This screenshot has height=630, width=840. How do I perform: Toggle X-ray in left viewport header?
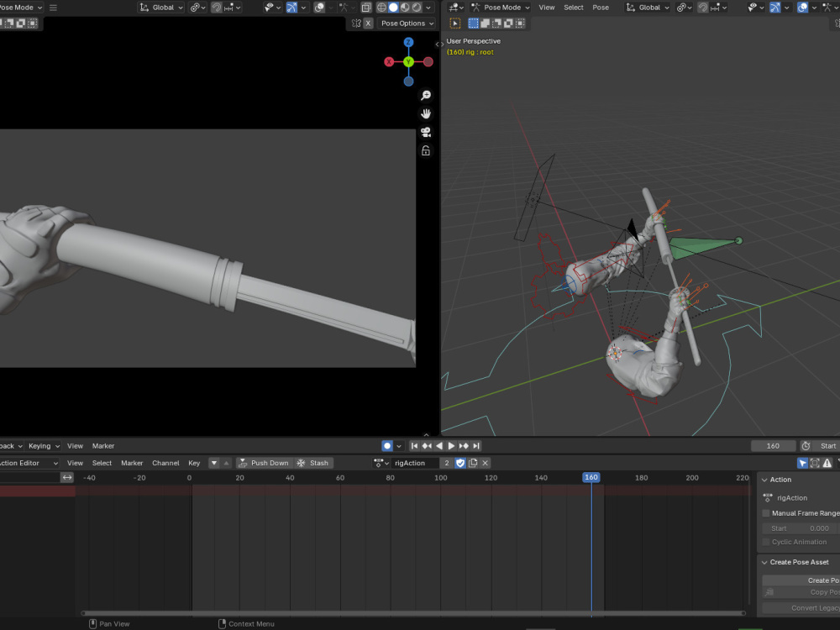(x=366, y=8)
